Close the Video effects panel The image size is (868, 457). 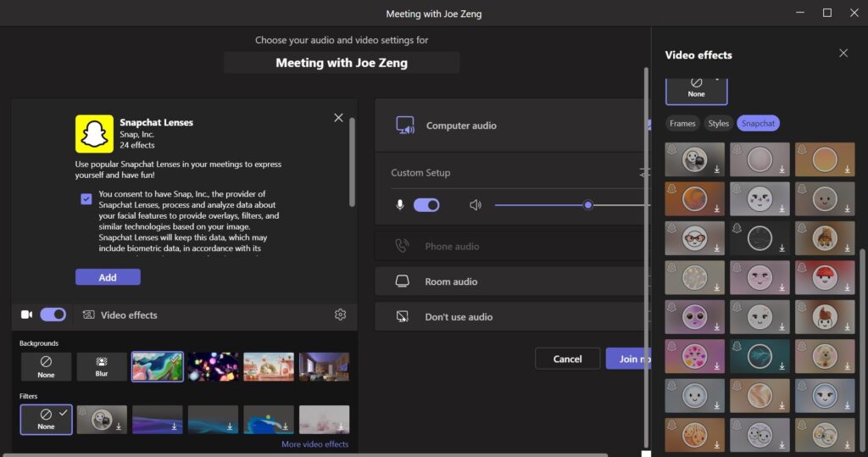click(x=843, y=53)
